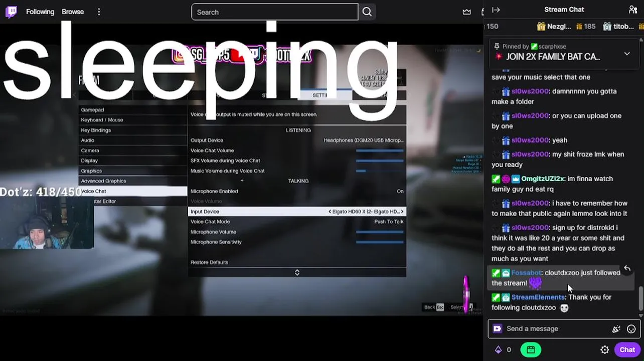Select Audio in the game settings list
This screenshot has width=644, height=361.
click(x=133, y=140)
